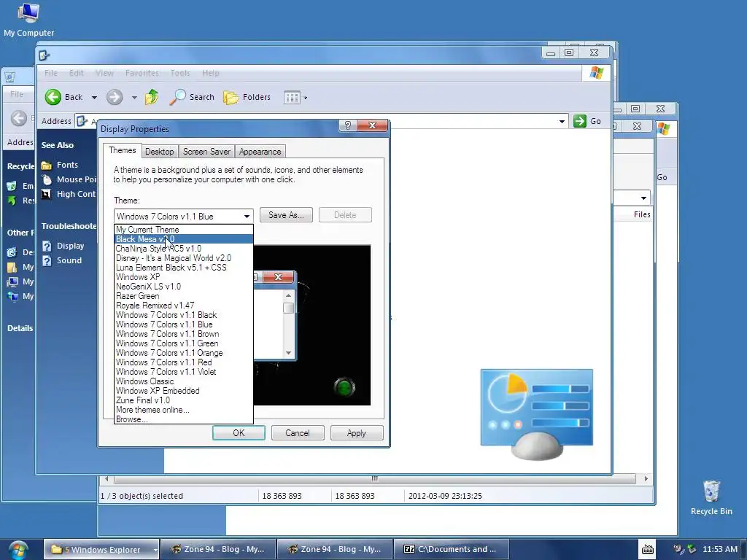Click the green Go arrow button
The image size is (747, 560).
pos(580,121)
